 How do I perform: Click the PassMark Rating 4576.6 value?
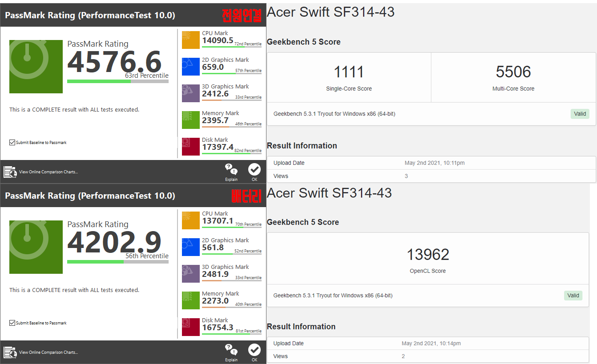[114, 62]
